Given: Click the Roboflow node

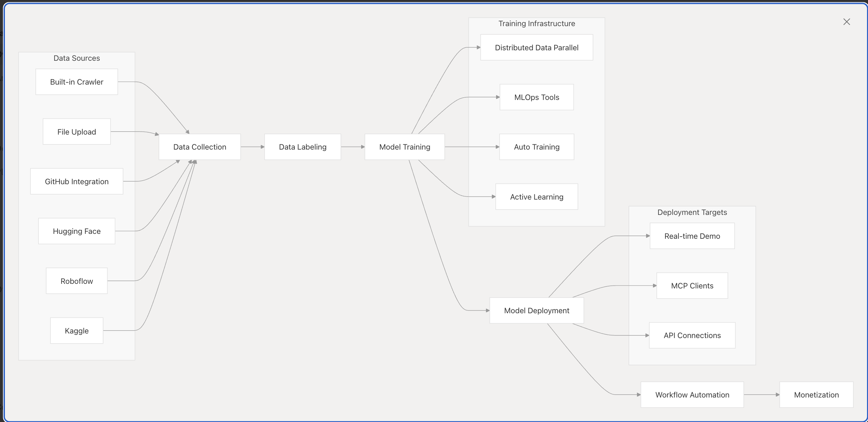Looking at the screenshot, I should (76, 281).
